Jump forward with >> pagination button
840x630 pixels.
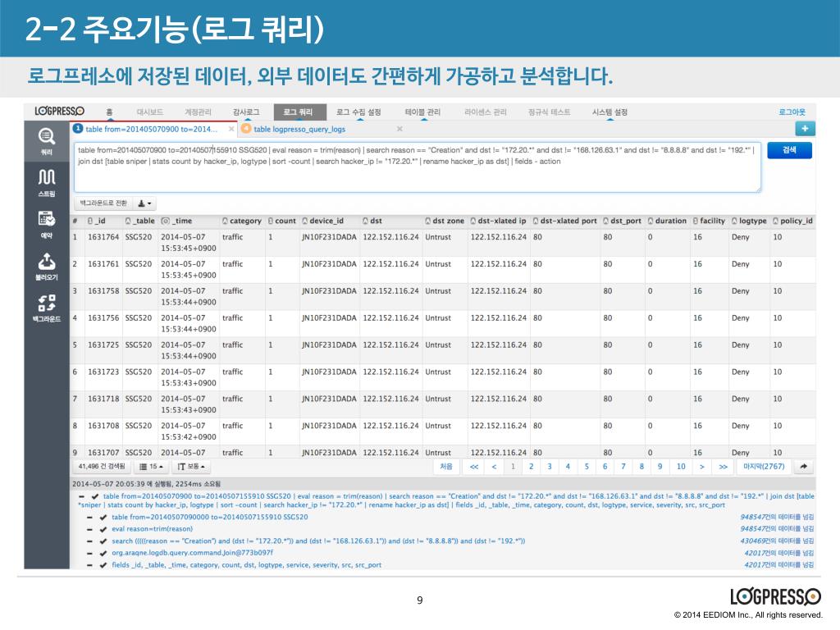tap(724, 467)
